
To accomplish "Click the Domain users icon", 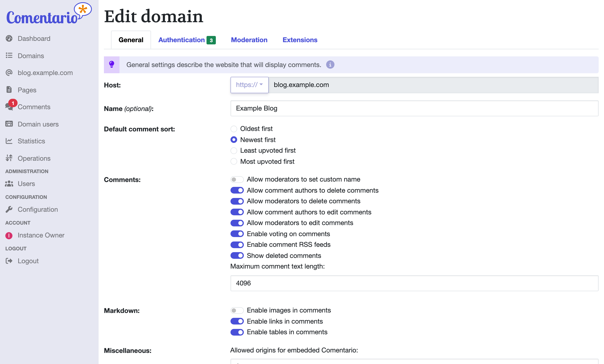I will pyautogui.click(x=9, y=124).
